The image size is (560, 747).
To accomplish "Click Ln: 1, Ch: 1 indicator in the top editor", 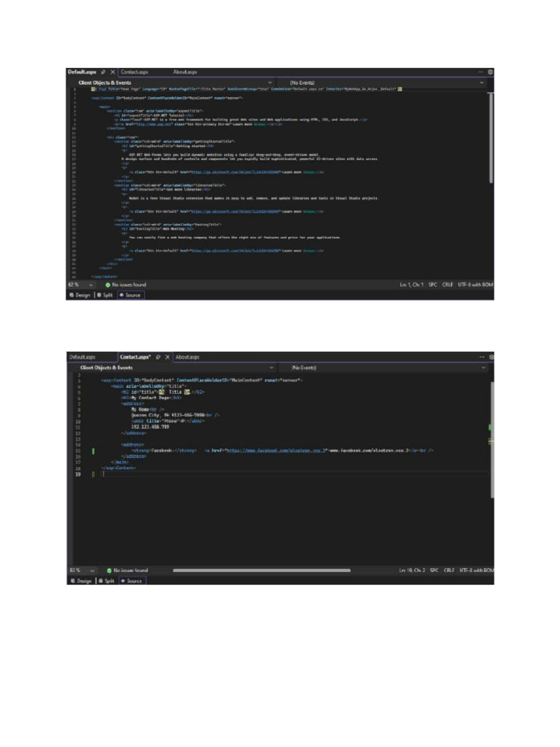I will (x=411, y=285).
